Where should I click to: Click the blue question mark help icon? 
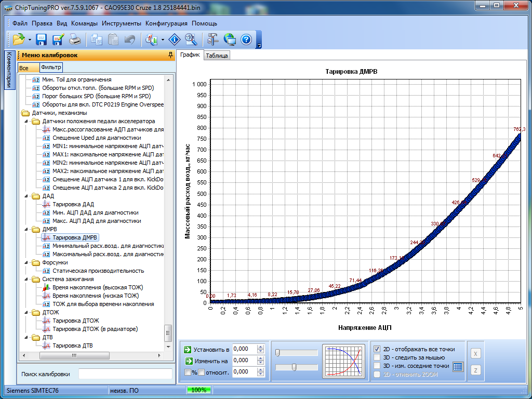pos(246,39)
